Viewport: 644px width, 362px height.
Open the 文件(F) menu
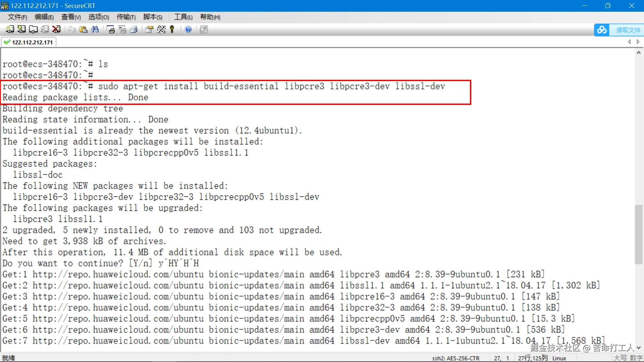coord(17,17)
